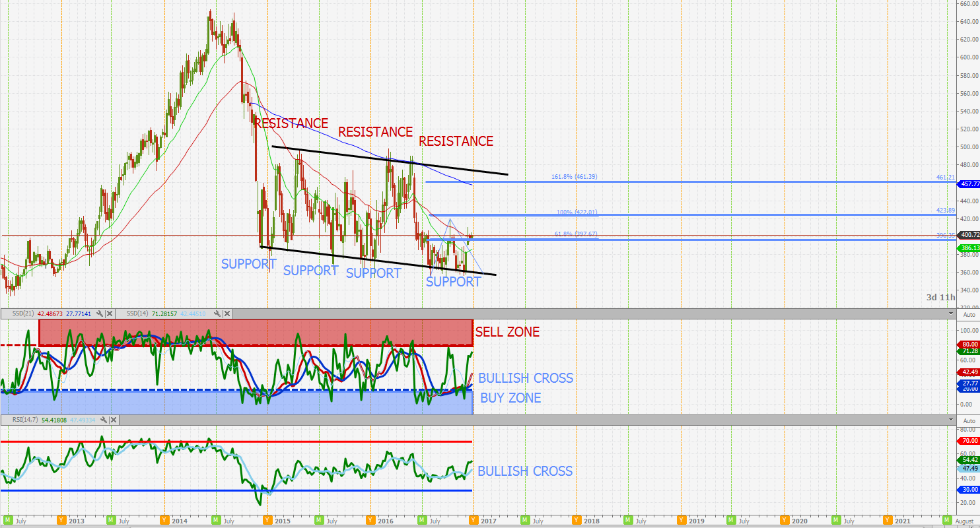This screenshot has height=528, width=980.
Task: Remove the SSD(14) indicator via its X icon
Action: point(228,314)
